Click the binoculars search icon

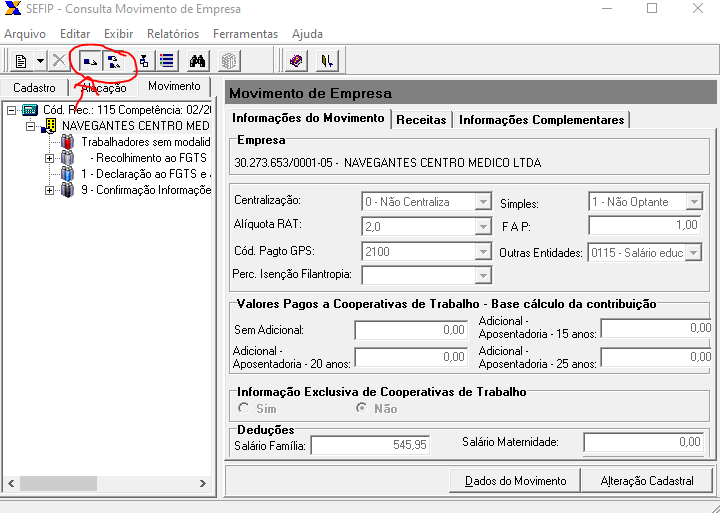point(197,61)
